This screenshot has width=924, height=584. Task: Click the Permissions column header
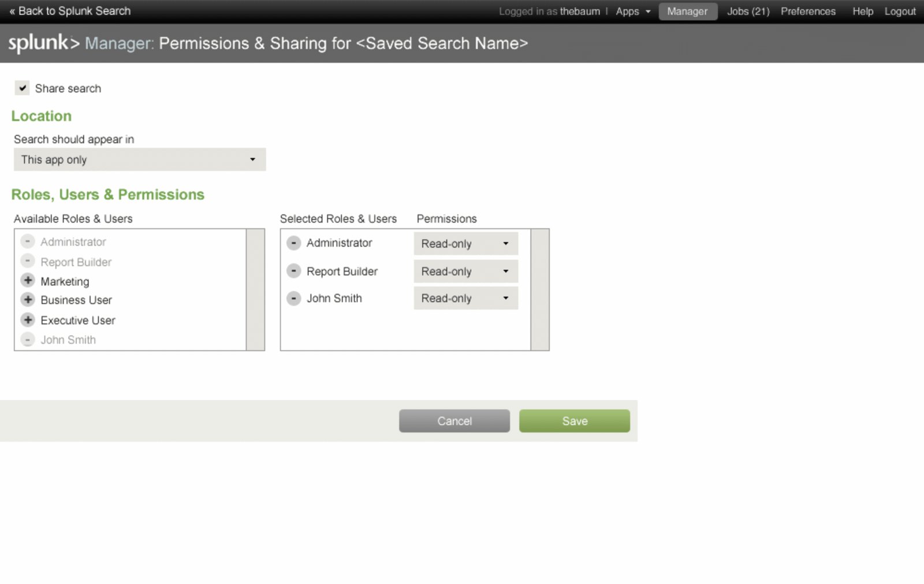pyautogui.click(x=447, y=219)
